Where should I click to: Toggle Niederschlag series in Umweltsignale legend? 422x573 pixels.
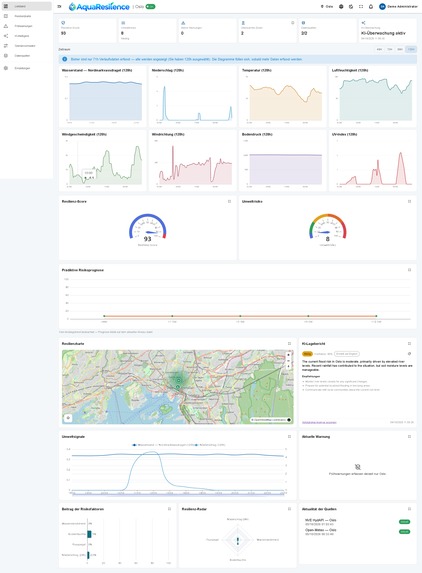tap(210, 445)
